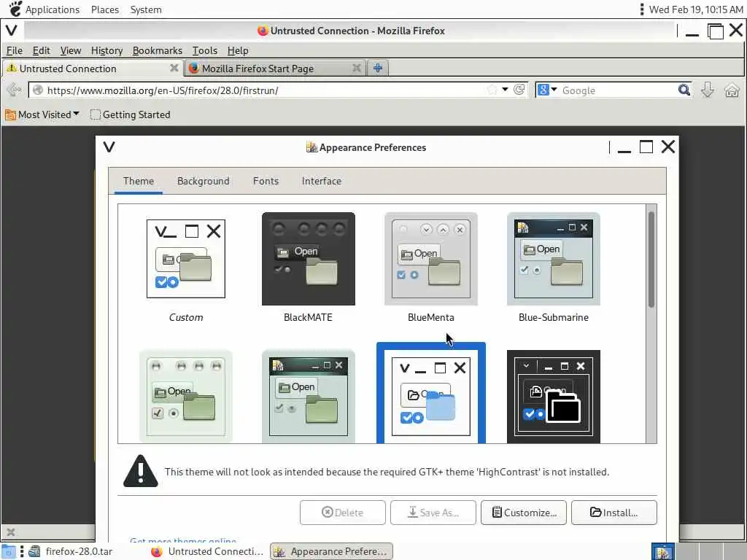Click the Install button
747x560 pixels.
(x=614, y=513)
